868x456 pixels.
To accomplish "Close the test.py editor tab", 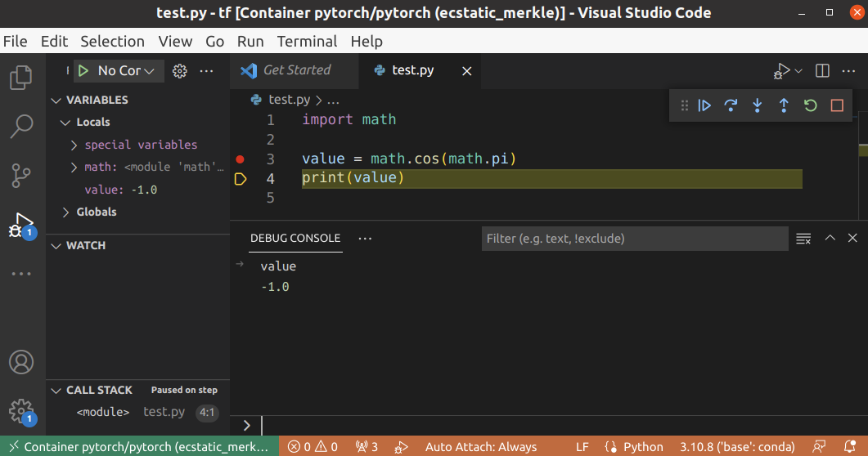I will [x=466, y=71].
